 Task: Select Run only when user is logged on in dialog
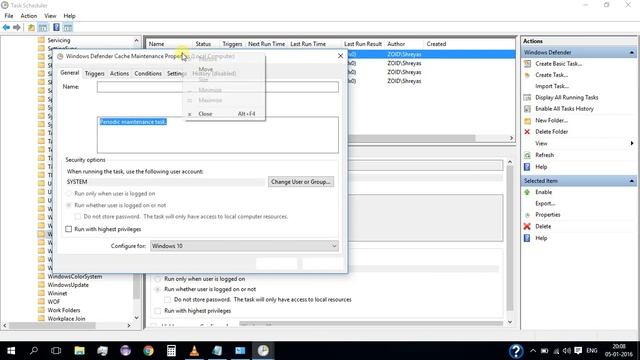69,194
